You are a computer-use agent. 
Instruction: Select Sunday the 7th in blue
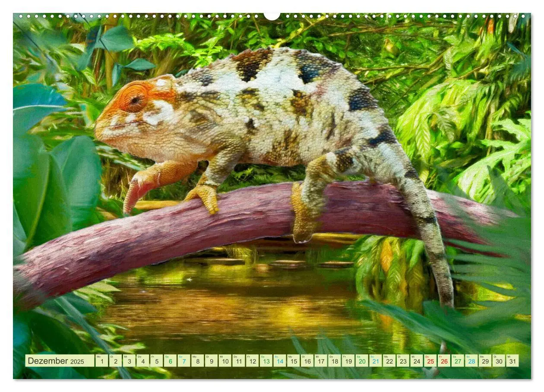(x=184, y=361)
